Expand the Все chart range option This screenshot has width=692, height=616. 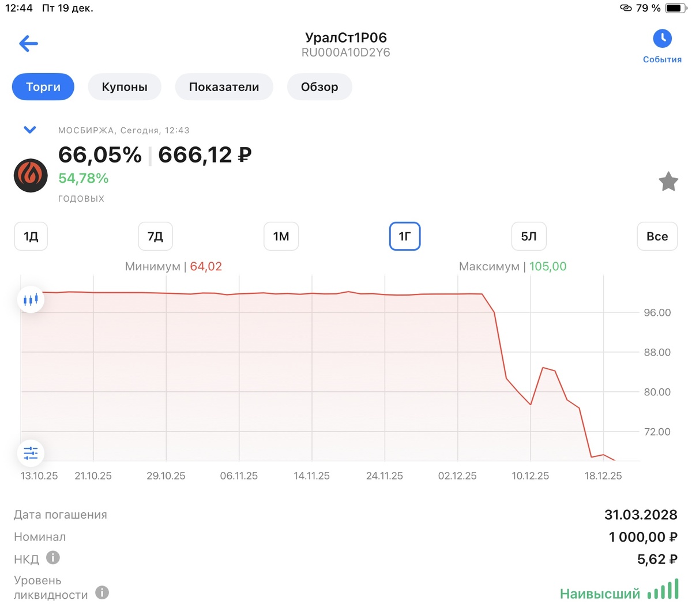click(x=657, y=236)
